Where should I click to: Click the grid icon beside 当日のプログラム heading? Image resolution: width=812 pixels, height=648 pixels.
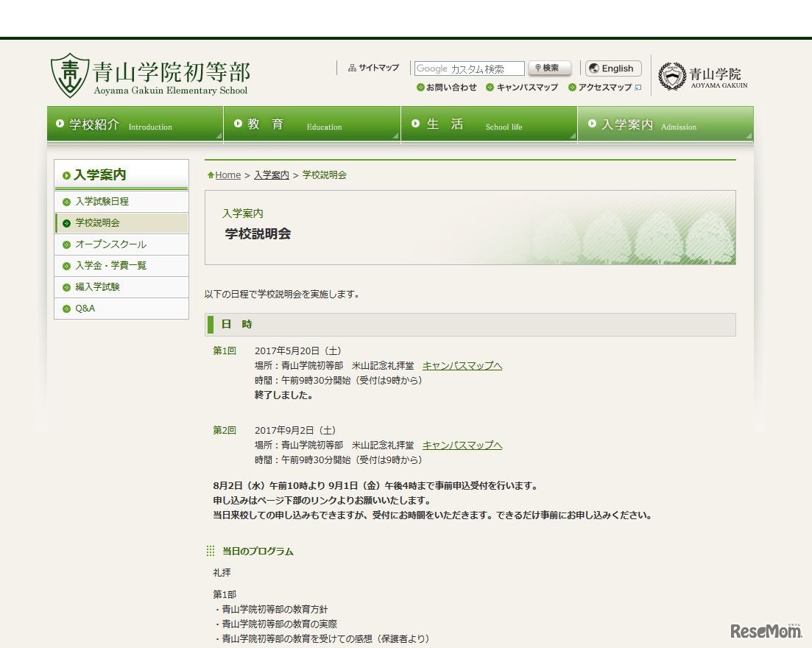(211, 551)
